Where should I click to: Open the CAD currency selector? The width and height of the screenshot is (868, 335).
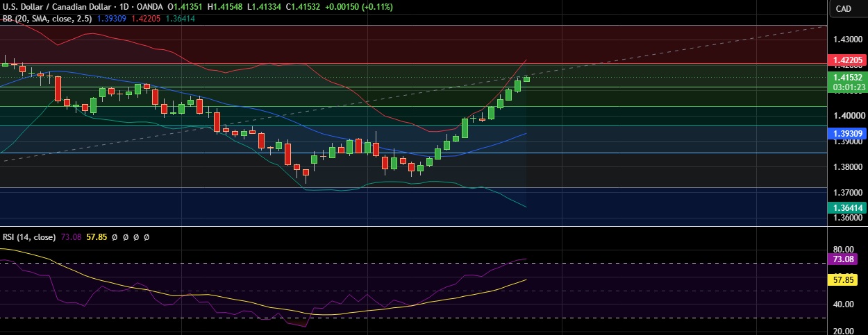pos(843,8)
